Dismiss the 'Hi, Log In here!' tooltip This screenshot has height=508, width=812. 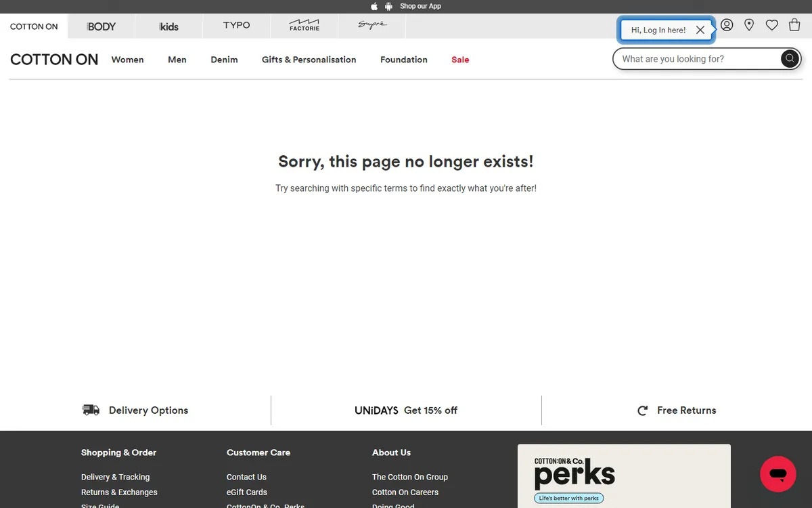[x=700, y=30]
